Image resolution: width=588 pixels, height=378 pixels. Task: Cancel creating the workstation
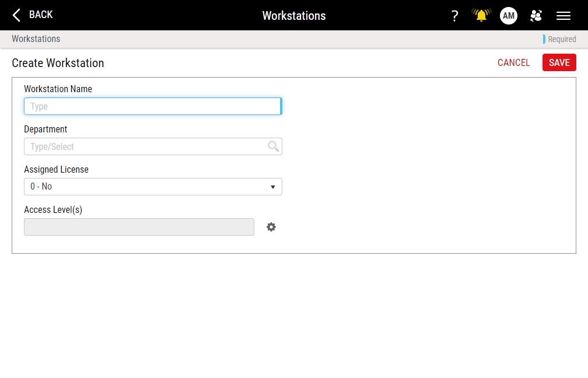tap(513, 62)
